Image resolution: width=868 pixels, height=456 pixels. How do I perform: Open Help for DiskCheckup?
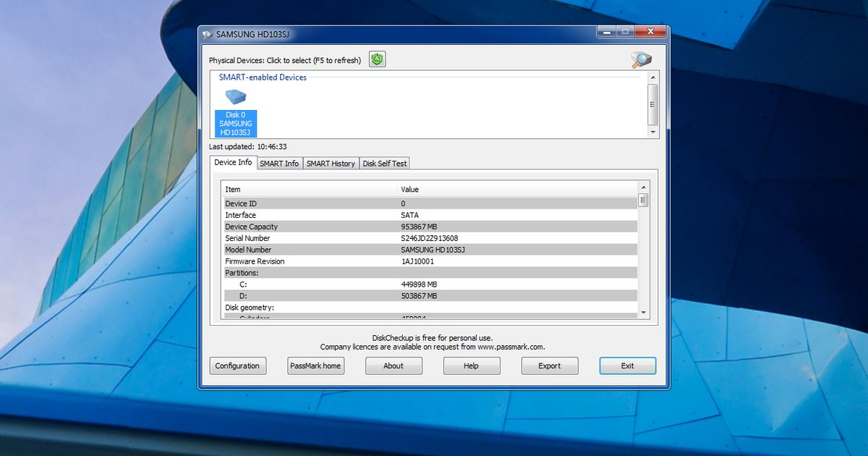[x=472, y=366]
